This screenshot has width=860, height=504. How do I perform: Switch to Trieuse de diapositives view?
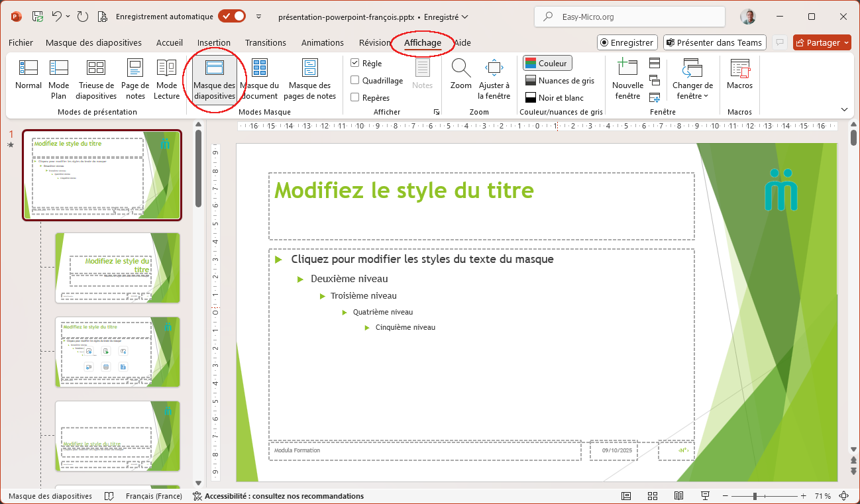[96, 79]
